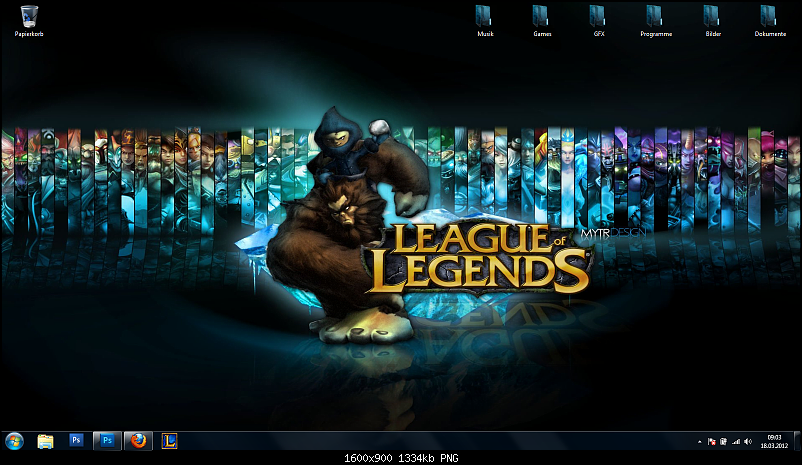Launch Windows Explorer from the taskbar
Screen dimensions: 802x465
point(45,441)
